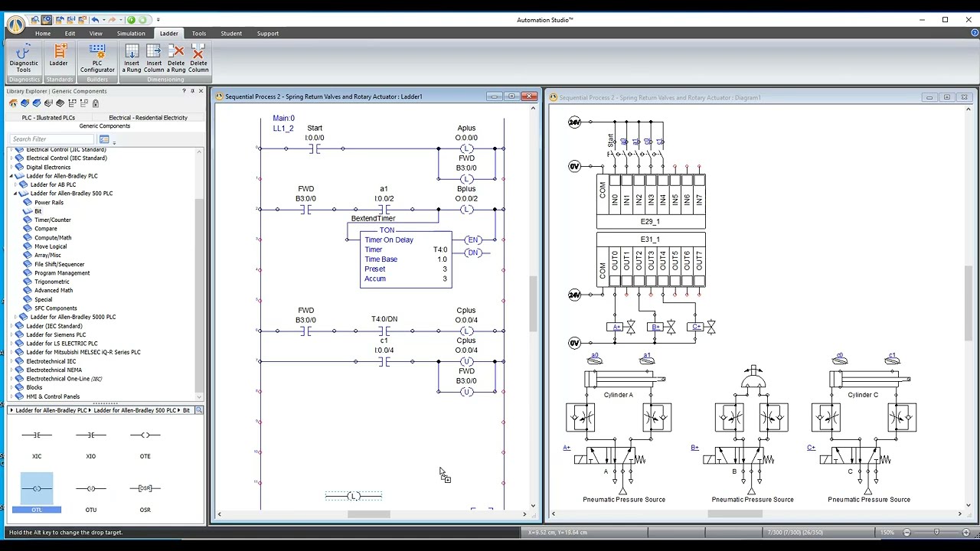
Task: Open the Tools ribbon tab
Action: pos(199,34)
